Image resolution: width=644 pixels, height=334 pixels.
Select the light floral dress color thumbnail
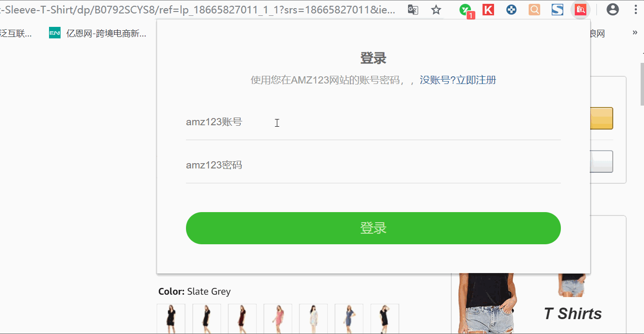[x=313, y=319]
